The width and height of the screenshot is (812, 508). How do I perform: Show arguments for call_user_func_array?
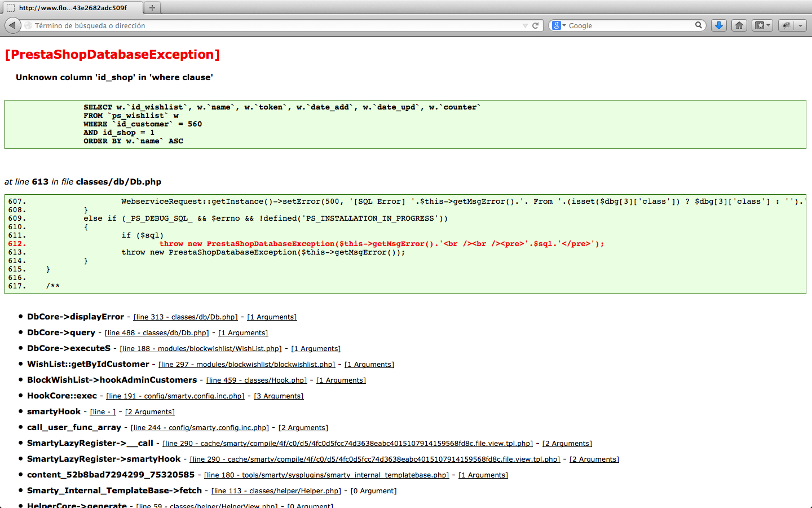[x=303, y=428]
